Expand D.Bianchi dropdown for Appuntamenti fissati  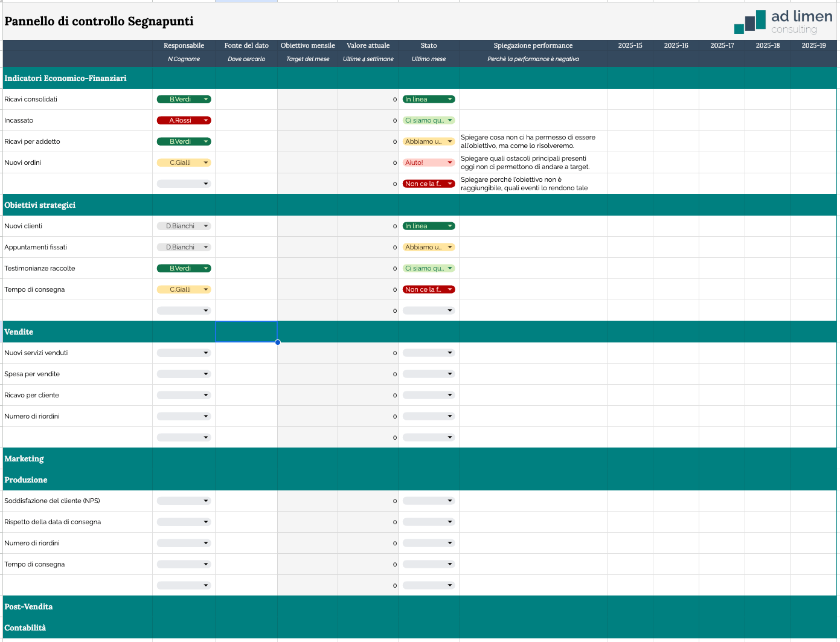[x=184, y=247]
